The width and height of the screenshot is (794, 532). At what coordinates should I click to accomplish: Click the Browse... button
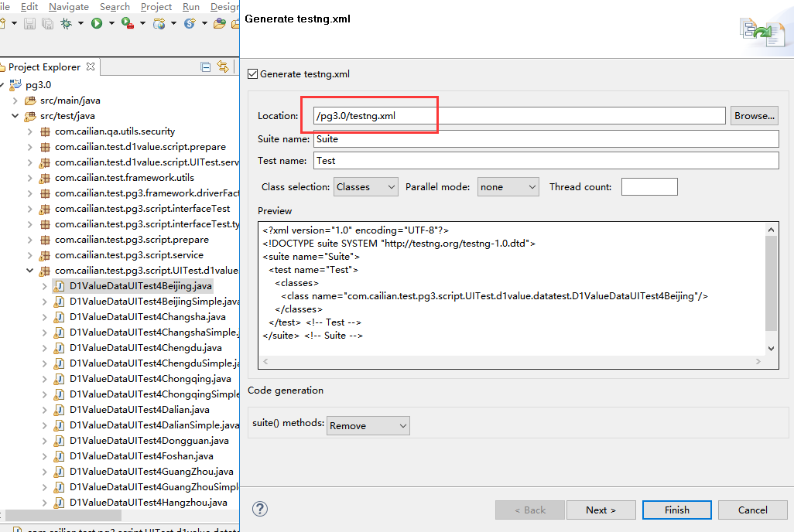coord(754,115)
